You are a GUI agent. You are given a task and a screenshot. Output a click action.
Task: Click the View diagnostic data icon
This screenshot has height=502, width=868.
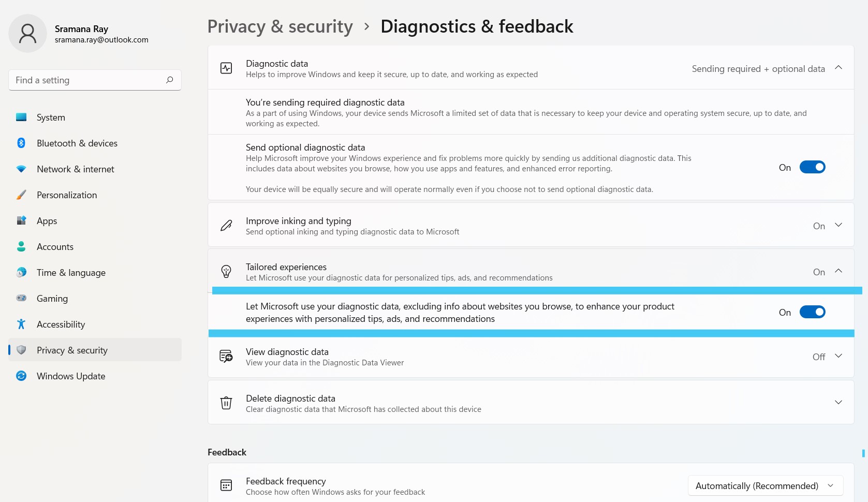(x=226, y=356)
